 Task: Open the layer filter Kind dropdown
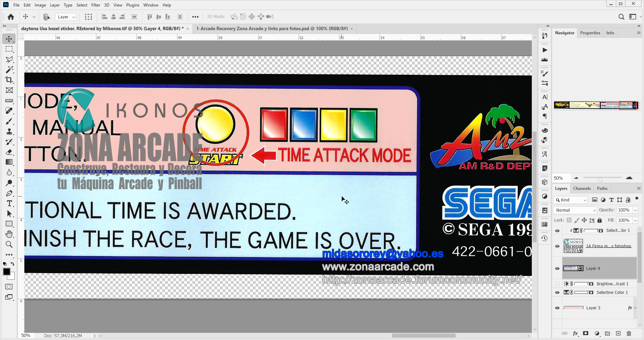tap(571, 200)
